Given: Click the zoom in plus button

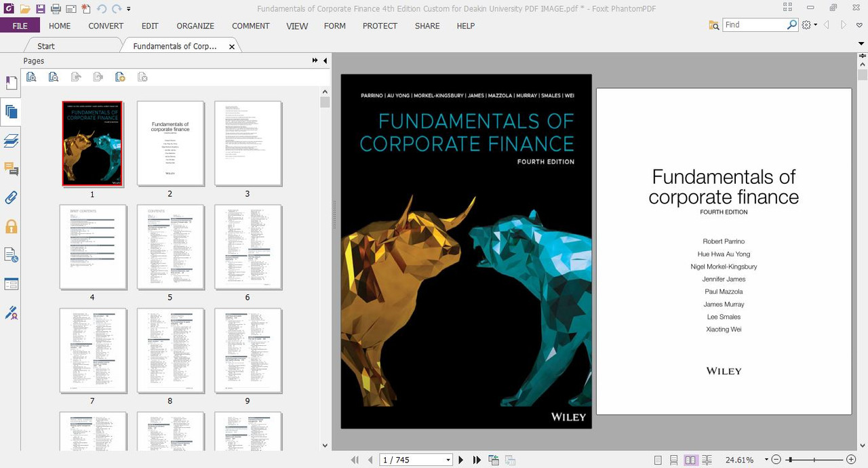Looking at the screenshot, I should (851, 460).
